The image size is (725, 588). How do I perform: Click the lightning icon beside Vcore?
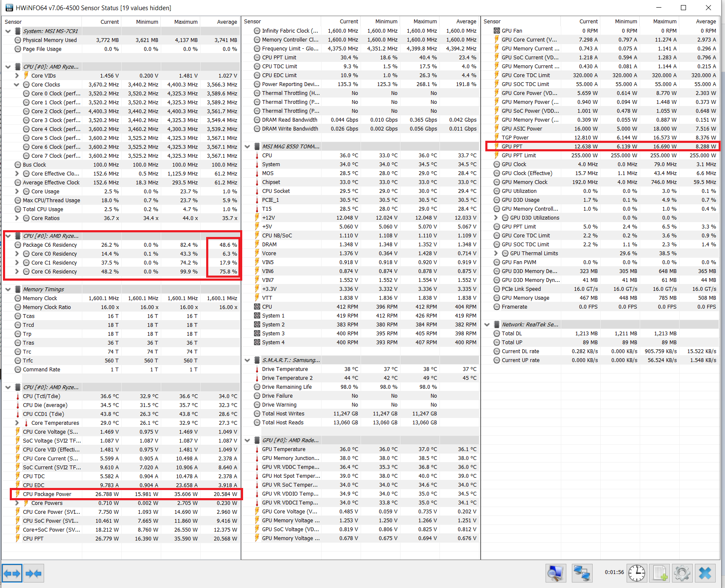coord(257,253)
